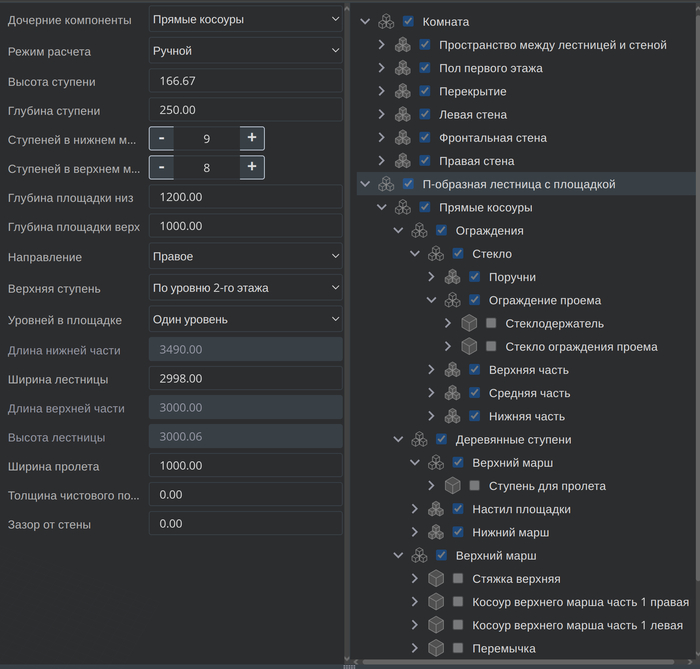This screenshot has height=669, width=700.
Task: Click the assembly icon beside Перекрытие
Action: [402, 92]
